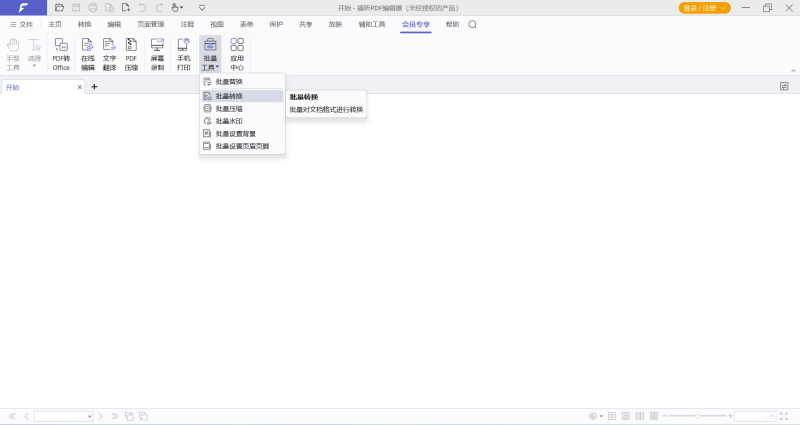The width and height of the screenshot is (800, 425).
Task: Open the page number combo box dropdown
Action: [89, 416]
